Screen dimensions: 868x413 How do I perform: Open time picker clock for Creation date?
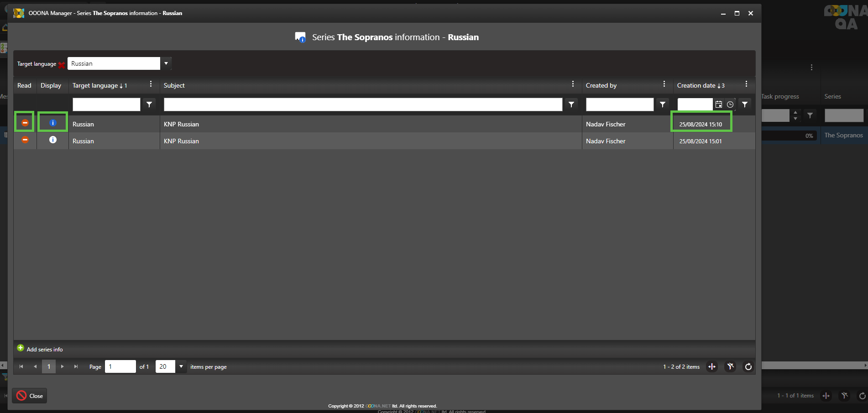pyautogui.click(x=730, y=105)
